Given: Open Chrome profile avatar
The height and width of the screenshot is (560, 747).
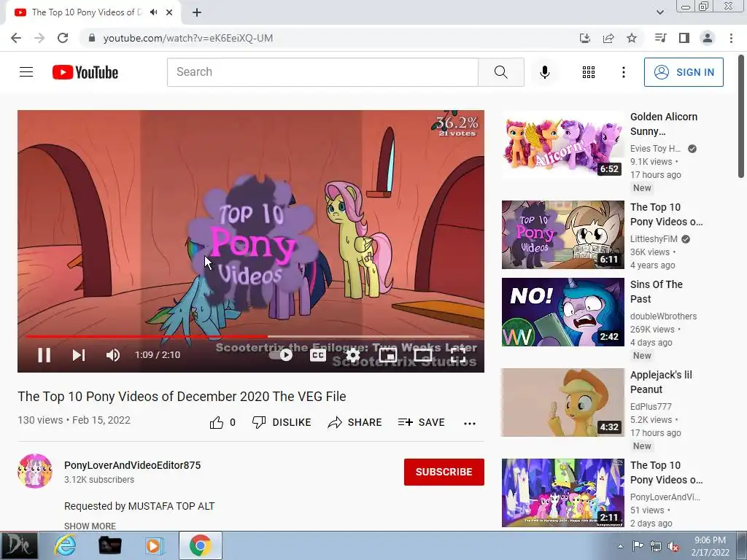Looking at the screenshot, I should point(708,38).
